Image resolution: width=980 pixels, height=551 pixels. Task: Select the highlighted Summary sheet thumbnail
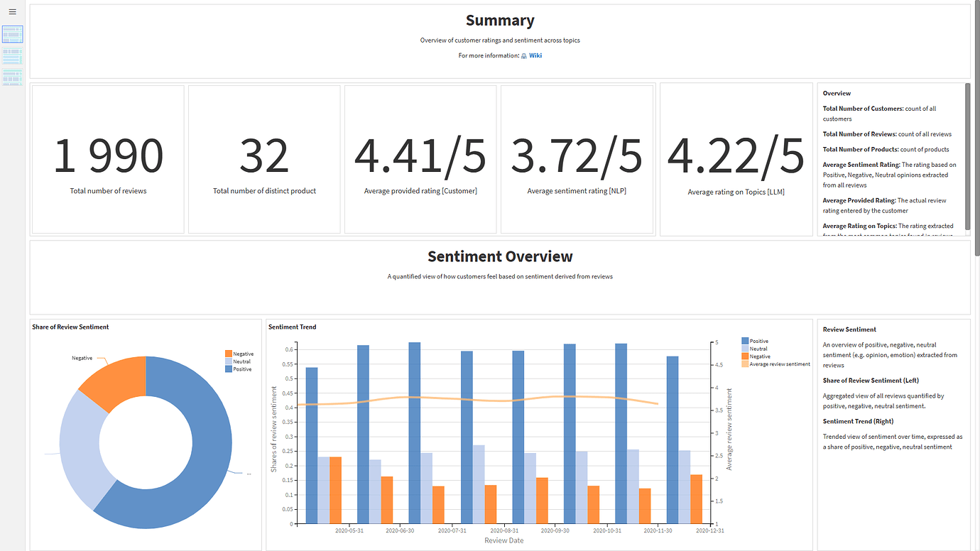(12, 33)
